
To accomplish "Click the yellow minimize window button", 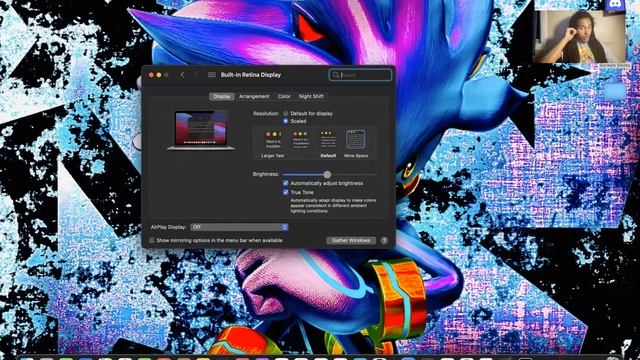I will 159,75.
